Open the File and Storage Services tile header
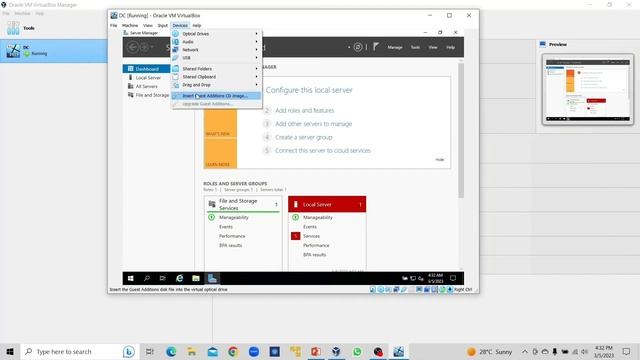The width and height of the screenshot is (640, 360). pos(243,204)
